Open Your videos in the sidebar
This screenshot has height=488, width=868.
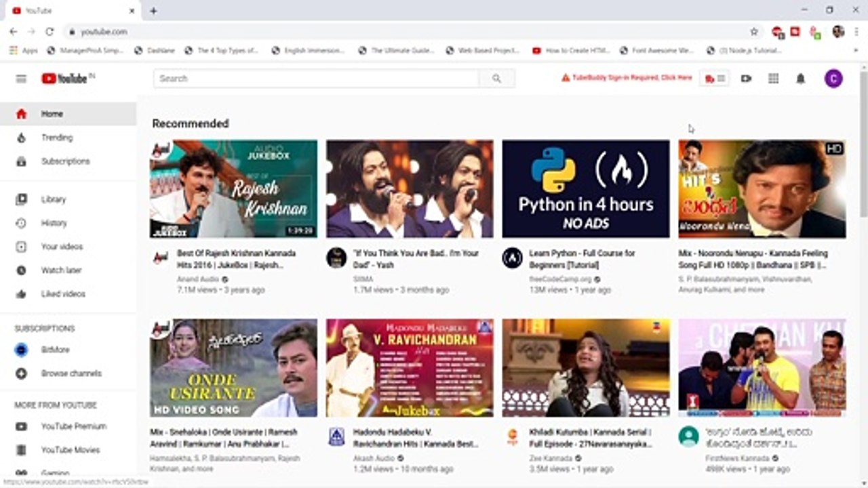tap(68, 247)
